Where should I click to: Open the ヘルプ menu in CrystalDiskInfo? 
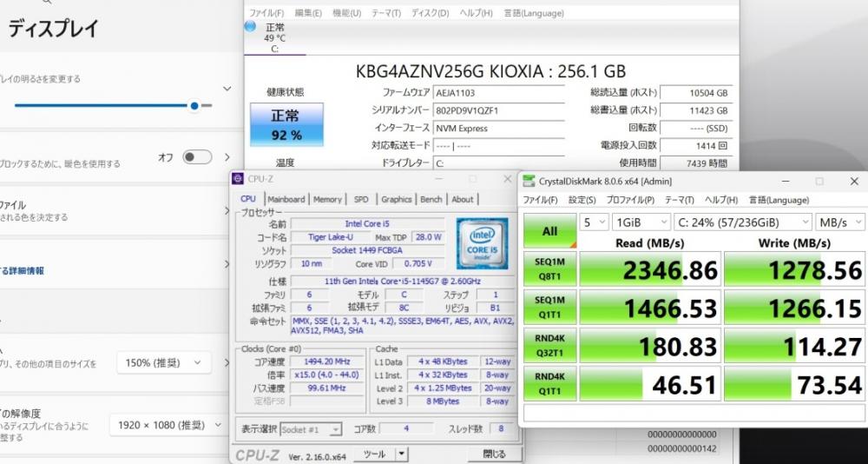tap(476, 13)
